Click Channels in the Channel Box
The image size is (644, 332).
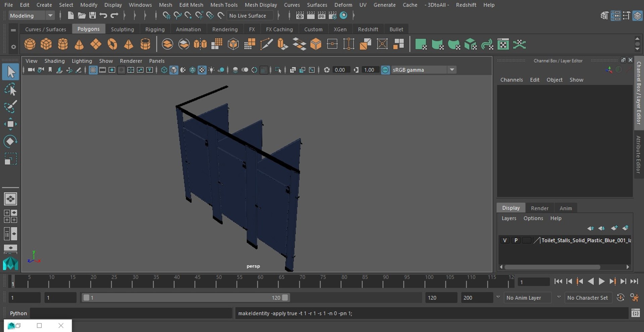click(x=511, y=80)
